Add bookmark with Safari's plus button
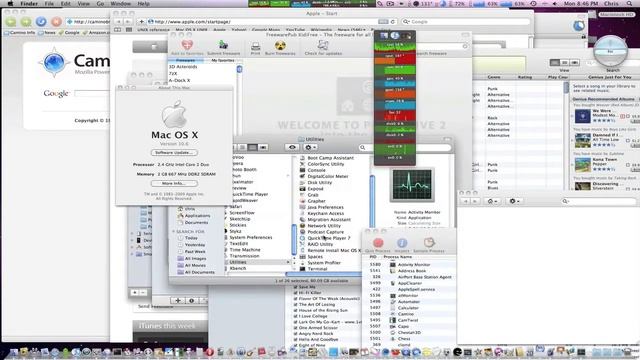The width and height of the screenshot is (640, 360). pyautogui.click(x=141, y=22)
